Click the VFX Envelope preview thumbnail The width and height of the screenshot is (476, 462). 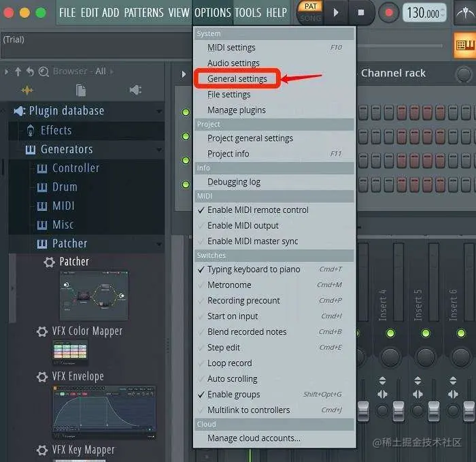(x=105, y=412)
